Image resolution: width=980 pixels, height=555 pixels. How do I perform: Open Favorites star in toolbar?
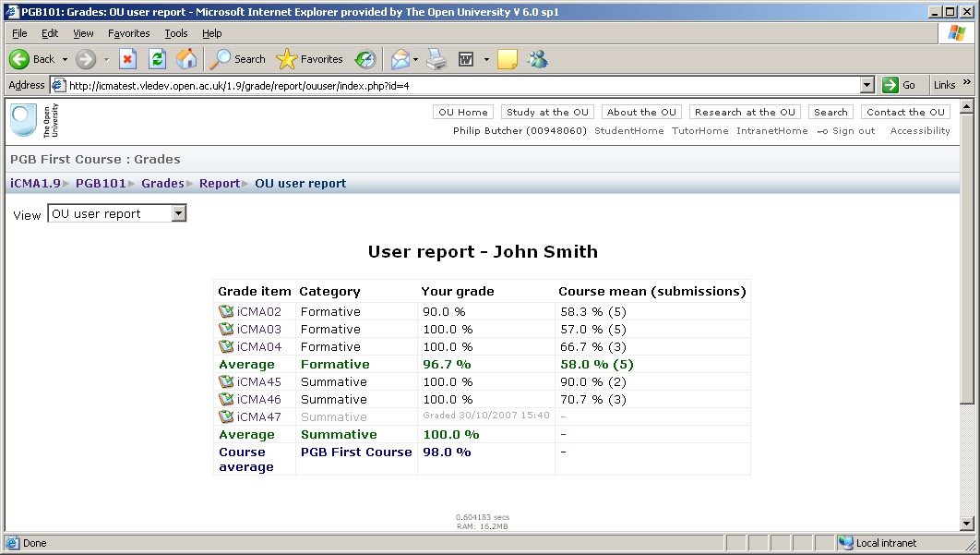286,59
